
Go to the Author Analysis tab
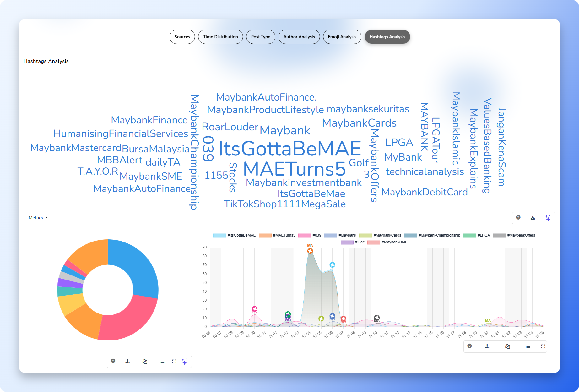pos(299,37)
